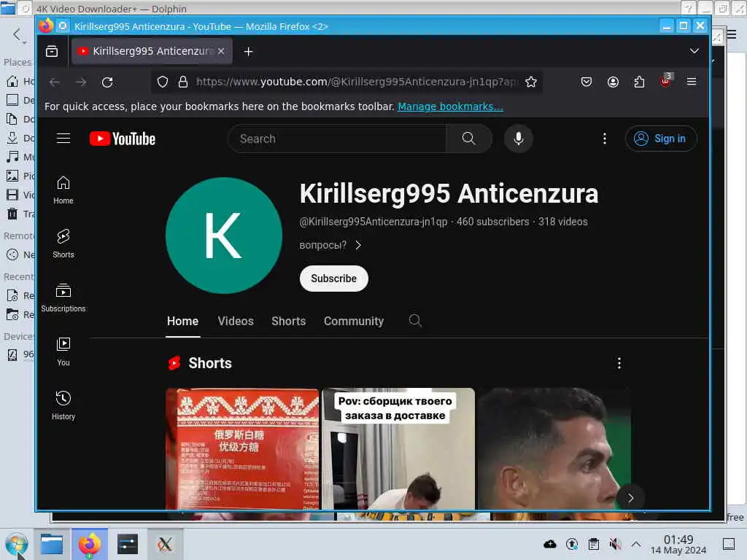Open the clock showing 01:49
The image size is (747, 560).
coord(678,544)
